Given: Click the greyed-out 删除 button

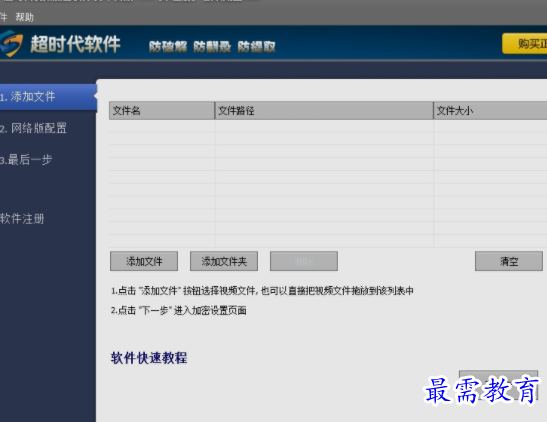Looking at the screenshot, I should click(304, 261).
